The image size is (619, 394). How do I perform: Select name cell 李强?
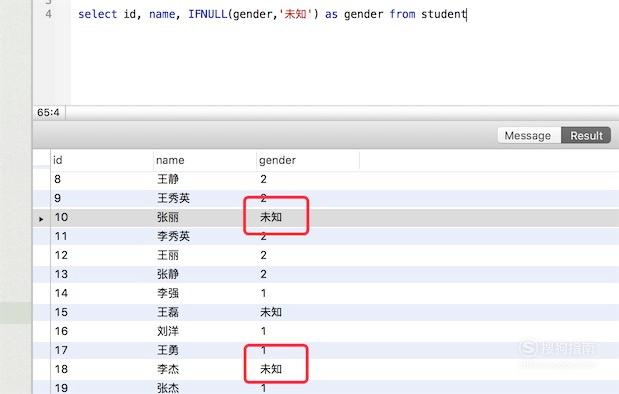pyautogui.click(x=168, y=293)
